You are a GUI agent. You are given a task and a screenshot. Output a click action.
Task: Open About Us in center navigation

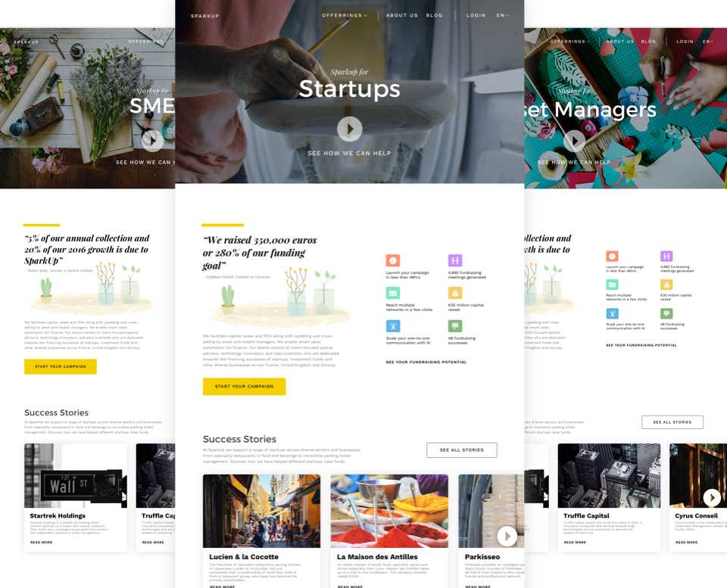tap(402, 15)
